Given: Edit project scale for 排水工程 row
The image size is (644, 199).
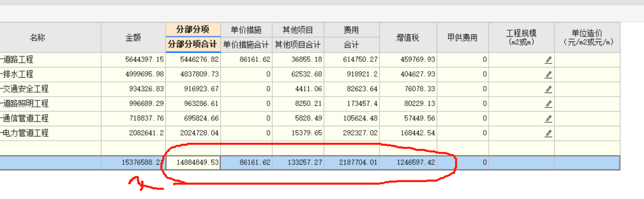Looking at the screenshot, I should 548,75.
